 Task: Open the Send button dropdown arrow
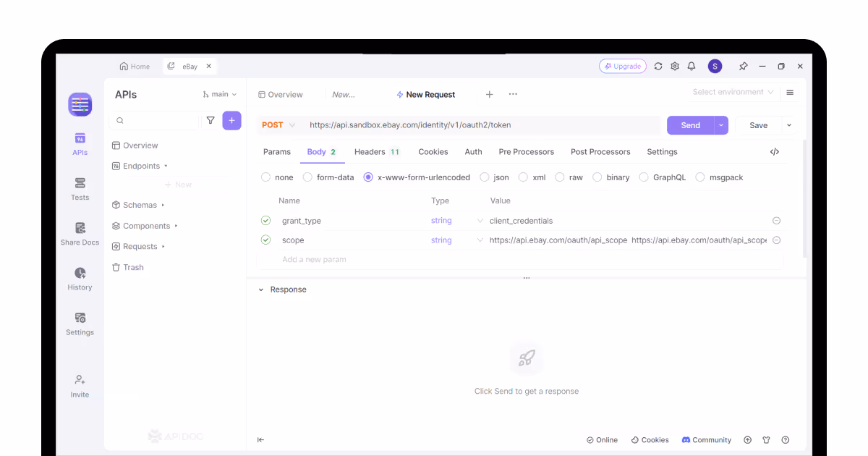coord(721,125)
